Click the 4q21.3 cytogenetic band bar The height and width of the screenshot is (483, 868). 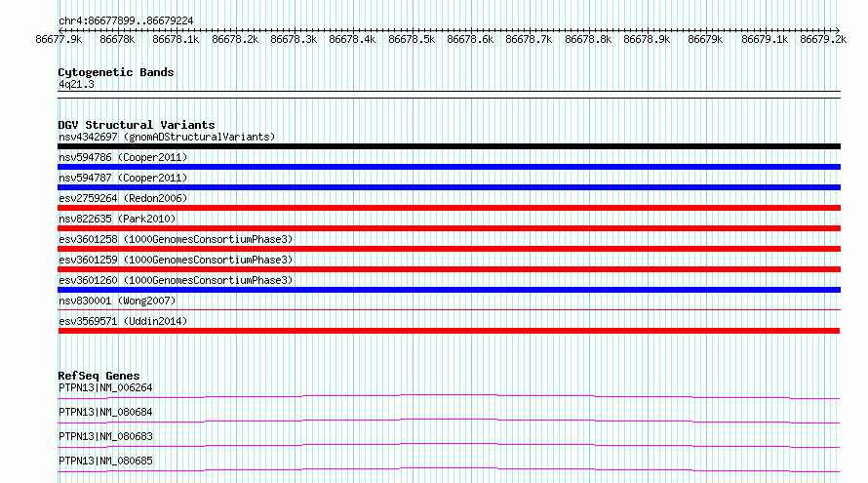coord(449,95)
